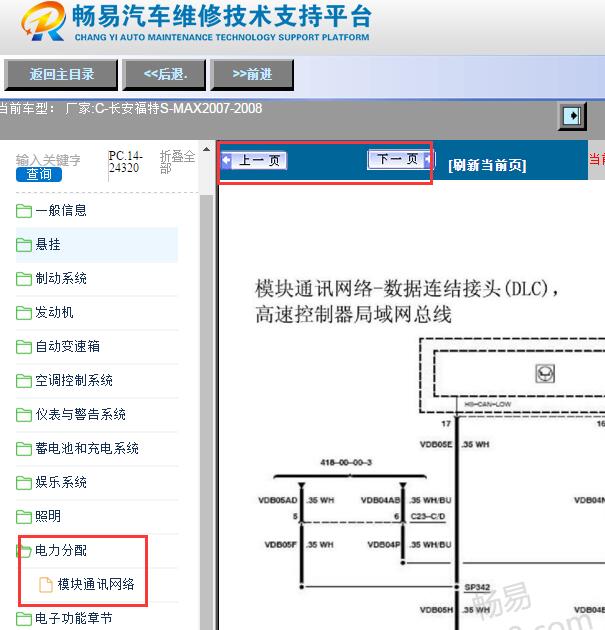Click 折叠全部 to collapse all folders

point(177,162)
